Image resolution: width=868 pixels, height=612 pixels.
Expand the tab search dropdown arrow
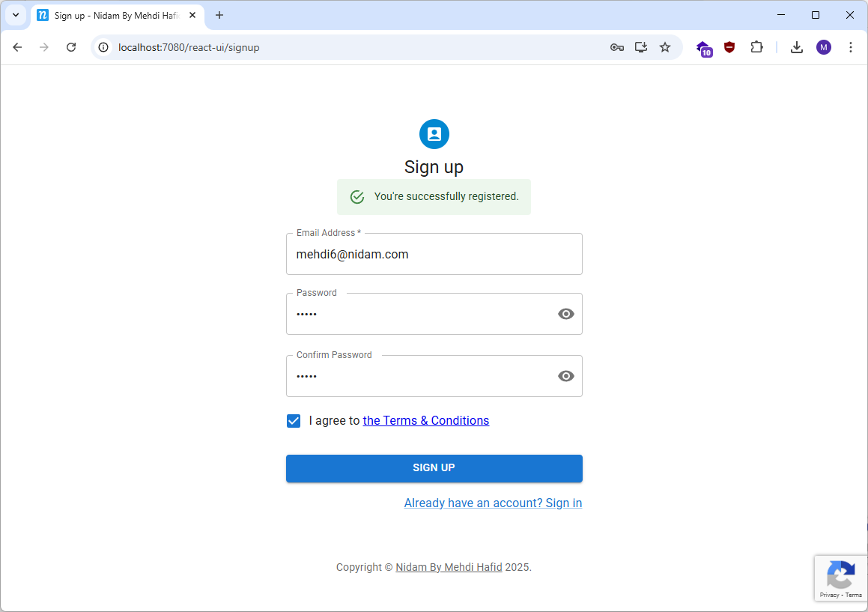(16, 15)
